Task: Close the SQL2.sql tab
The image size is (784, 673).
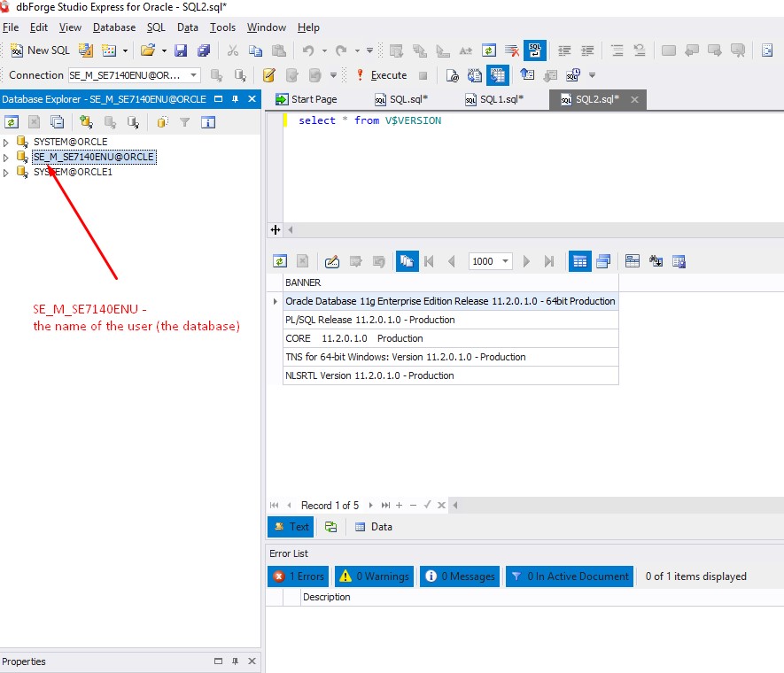Action: click(x=634, y=99)
